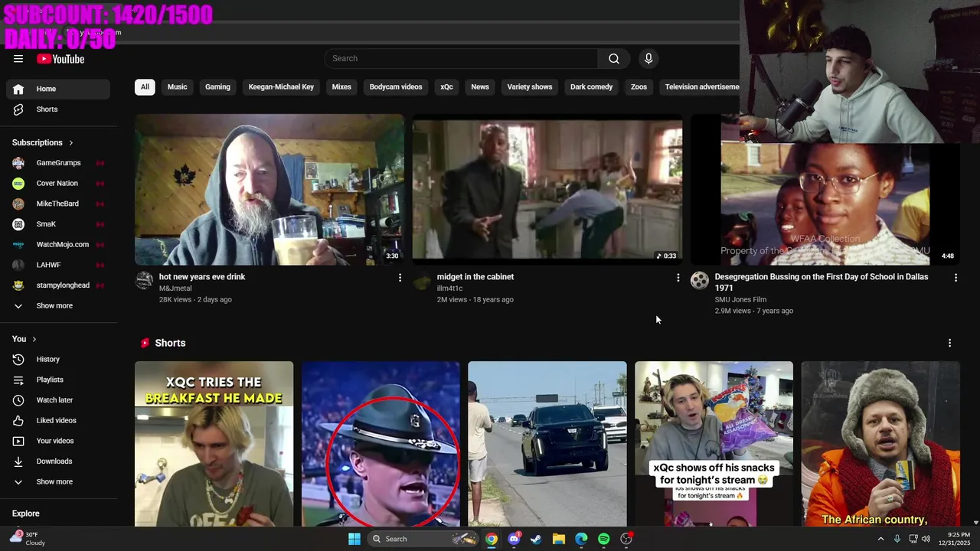Select the All filter chip

[145, 86]
